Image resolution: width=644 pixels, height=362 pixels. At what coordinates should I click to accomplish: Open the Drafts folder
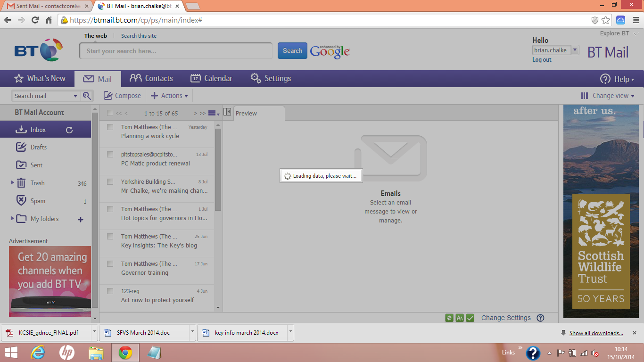(38, 147)
